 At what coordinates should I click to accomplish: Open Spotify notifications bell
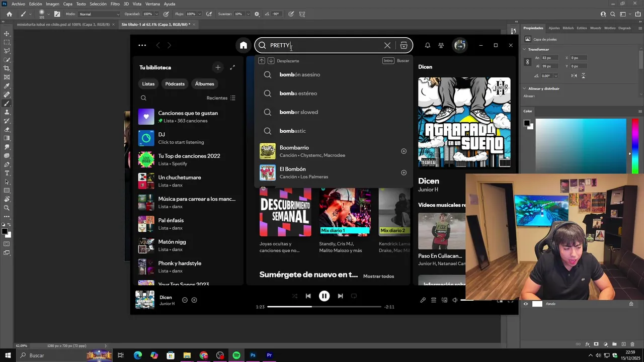click(427, 45)
